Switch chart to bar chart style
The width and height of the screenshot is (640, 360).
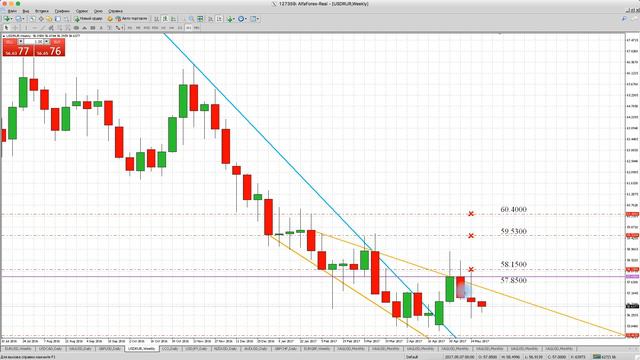click(x=156, y=19)
